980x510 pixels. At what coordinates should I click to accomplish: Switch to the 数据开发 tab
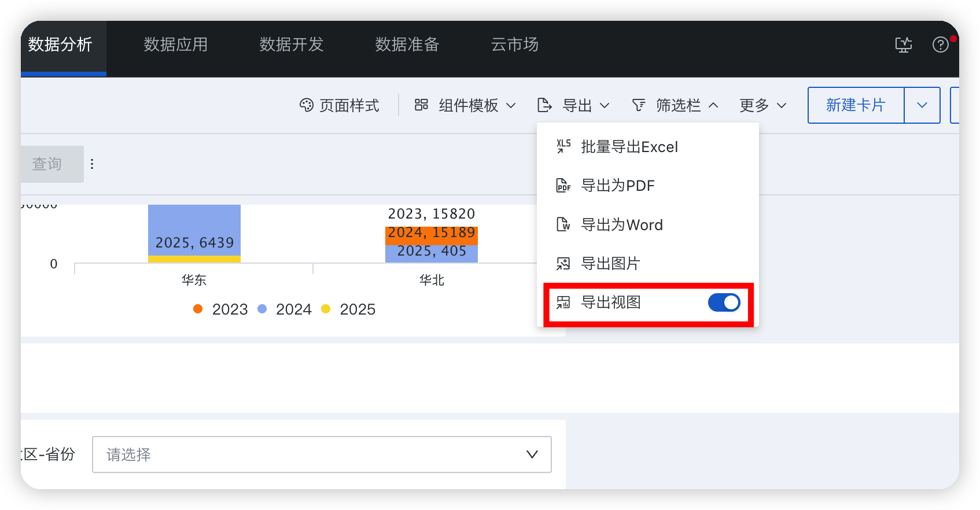292,45
